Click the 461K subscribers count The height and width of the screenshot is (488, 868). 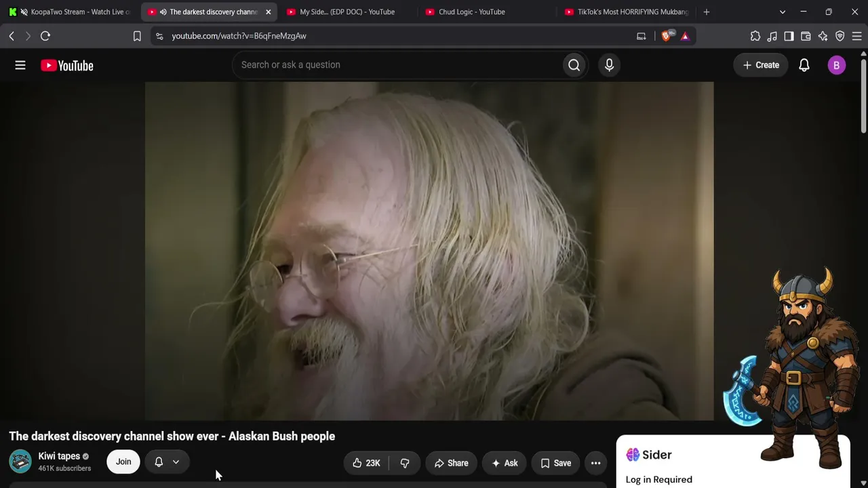click(x=64, y=468)
